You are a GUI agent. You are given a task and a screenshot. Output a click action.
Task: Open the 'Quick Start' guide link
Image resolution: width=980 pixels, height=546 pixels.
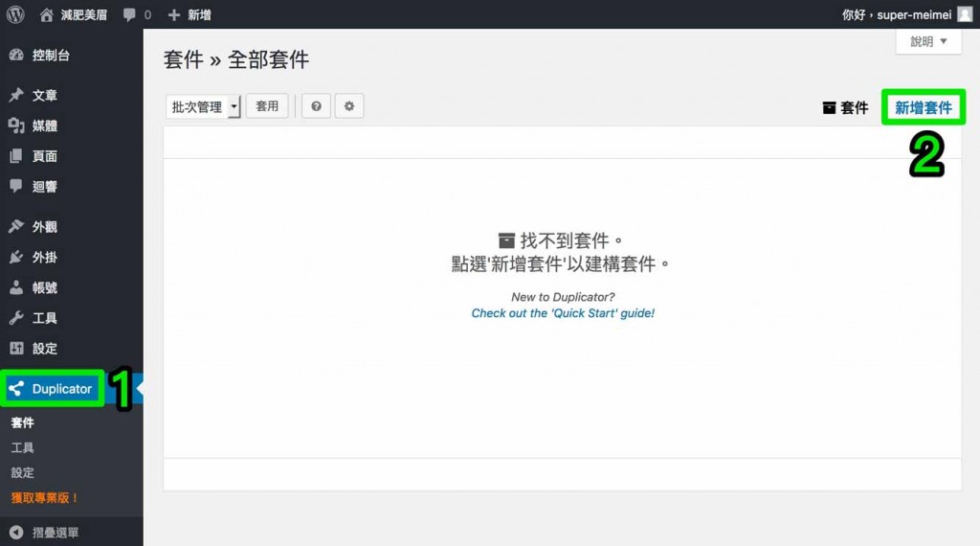coord(563,313)
